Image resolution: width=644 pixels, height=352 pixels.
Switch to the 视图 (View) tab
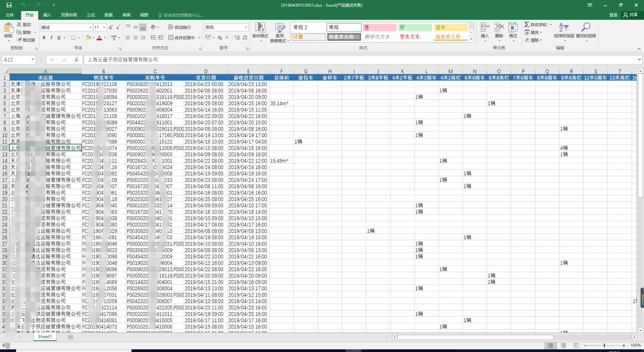click(x=144, y=15)
